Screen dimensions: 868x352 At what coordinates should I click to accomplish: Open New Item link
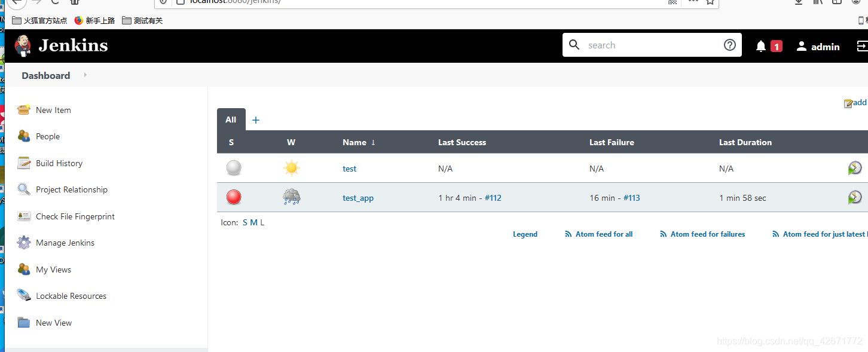pos(53,110)
